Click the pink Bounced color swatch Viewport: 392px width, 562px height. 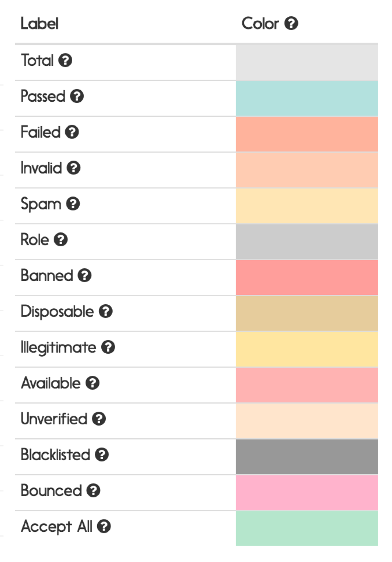[307, 492]
